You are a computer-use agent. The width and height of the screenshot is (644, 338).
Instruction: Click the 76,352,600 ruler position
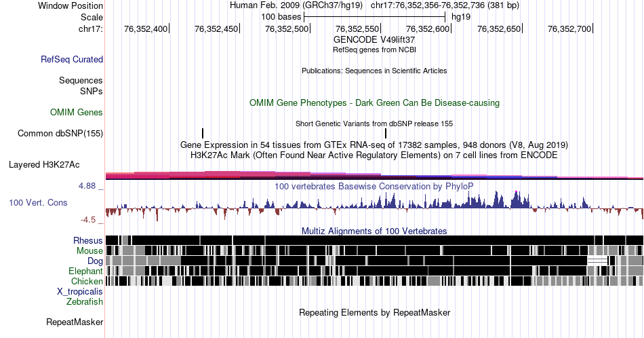point(428,29)
